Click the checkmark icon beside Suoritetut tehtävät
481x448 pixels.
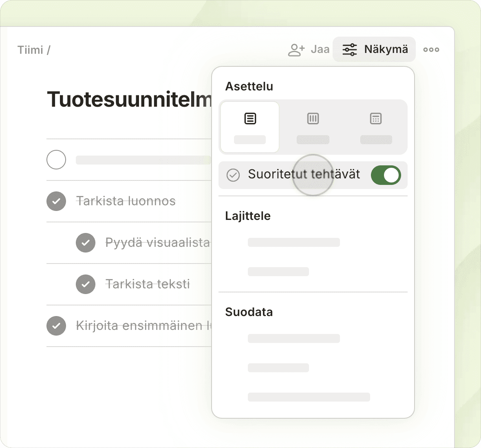[233, 175]
